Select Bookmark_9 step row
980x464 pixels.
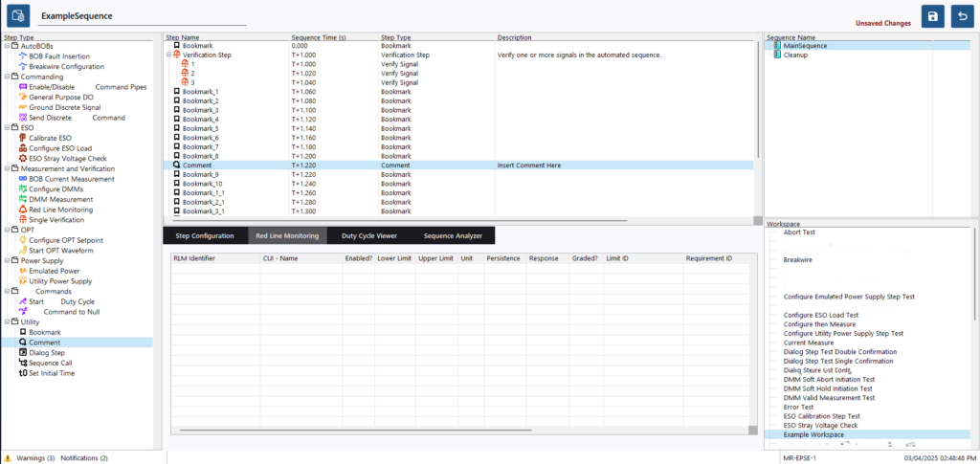[458, 175]
